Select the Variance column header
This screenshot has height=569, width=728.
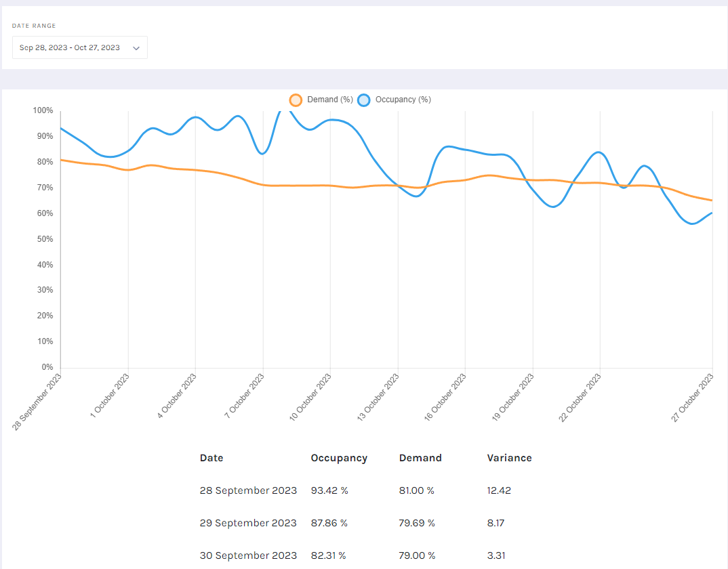[x=509, y=458]
